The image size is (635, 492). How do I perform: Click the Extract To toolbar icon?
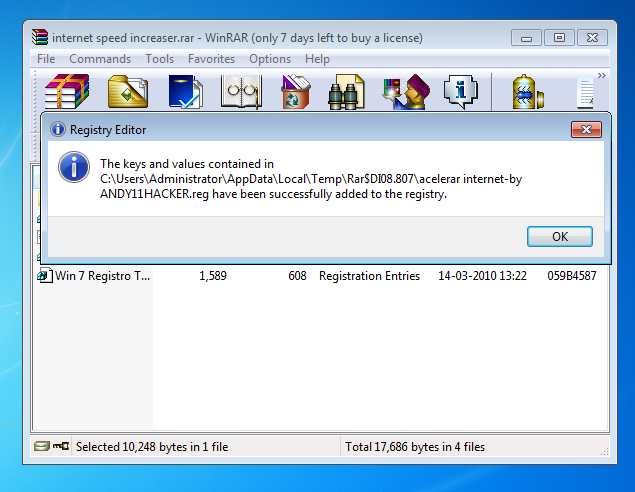point(128,92)
